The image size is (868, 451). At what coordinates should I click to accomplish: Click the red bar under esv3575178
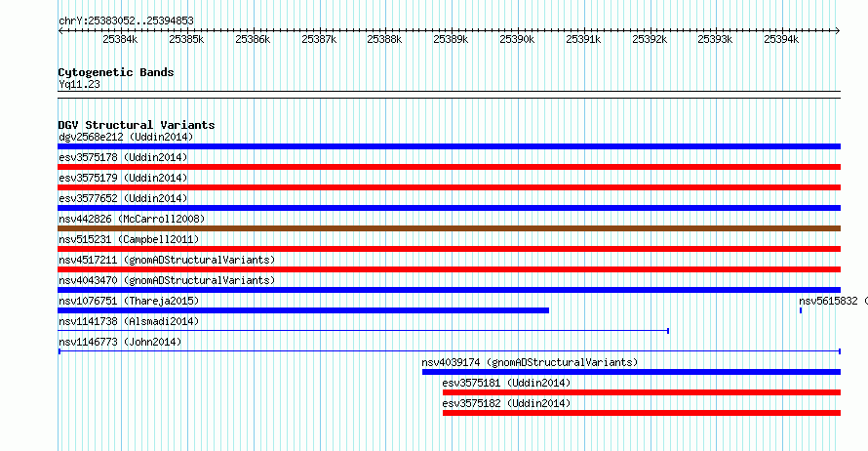pyautogui.click(x=449, y=167)
